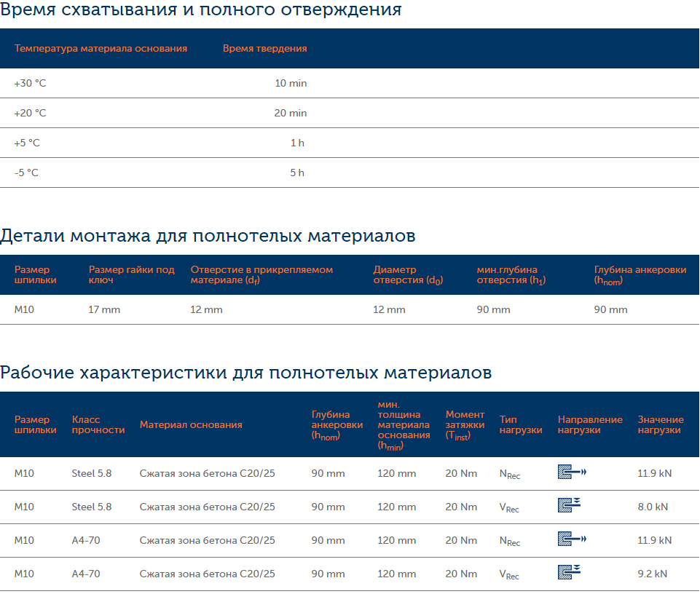Click the 'Материал основания' column header
Screen dimensions: 700x594
(x=191, y=424)
